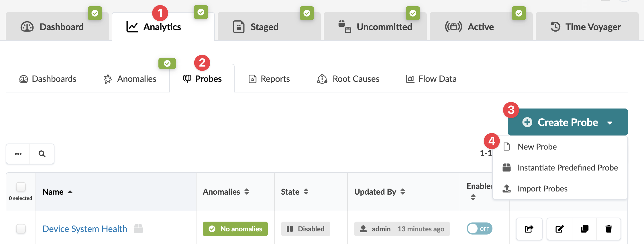
Task: Click the No anomalies green status badge
Action: pos(235,229)
